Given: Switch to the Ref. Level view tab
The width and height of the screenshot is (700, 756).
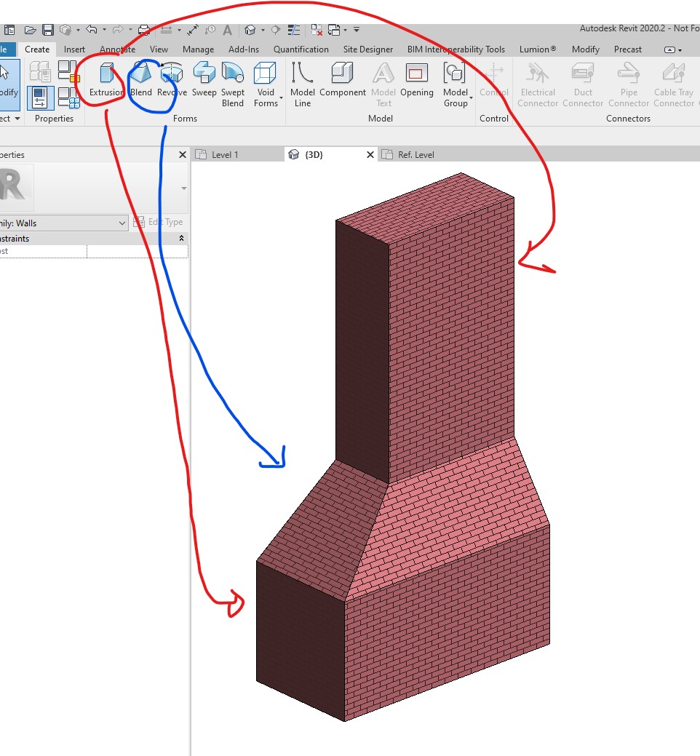Looking at the screenshot, I should click(415, 155).
